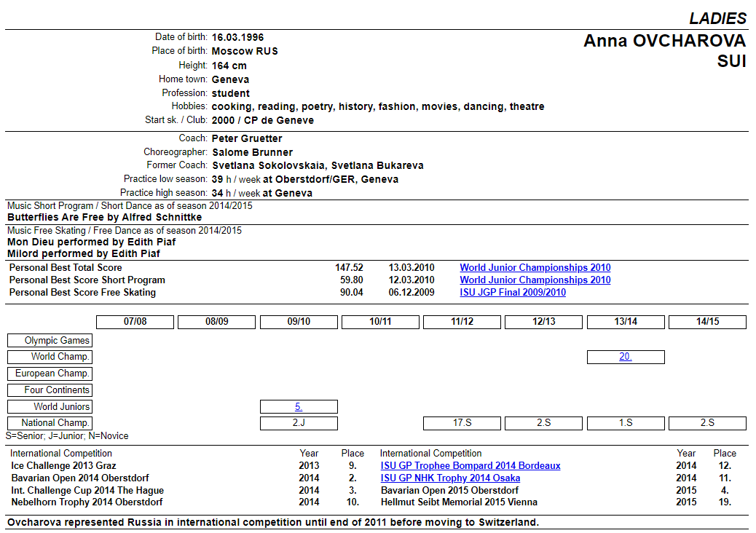Click the note about Ovcharova representing Russia
Viewport: 756px width, 533px height.
[x=273, y=522]
